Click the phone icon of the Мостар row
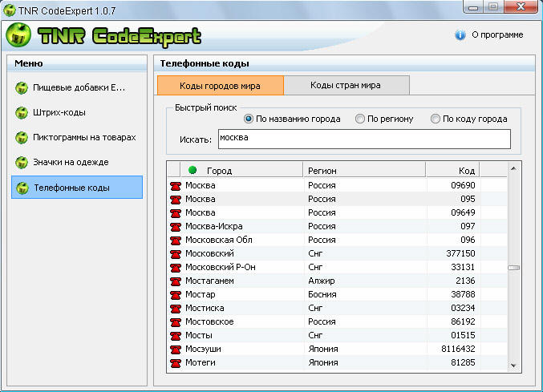 (x=176, y=295)
